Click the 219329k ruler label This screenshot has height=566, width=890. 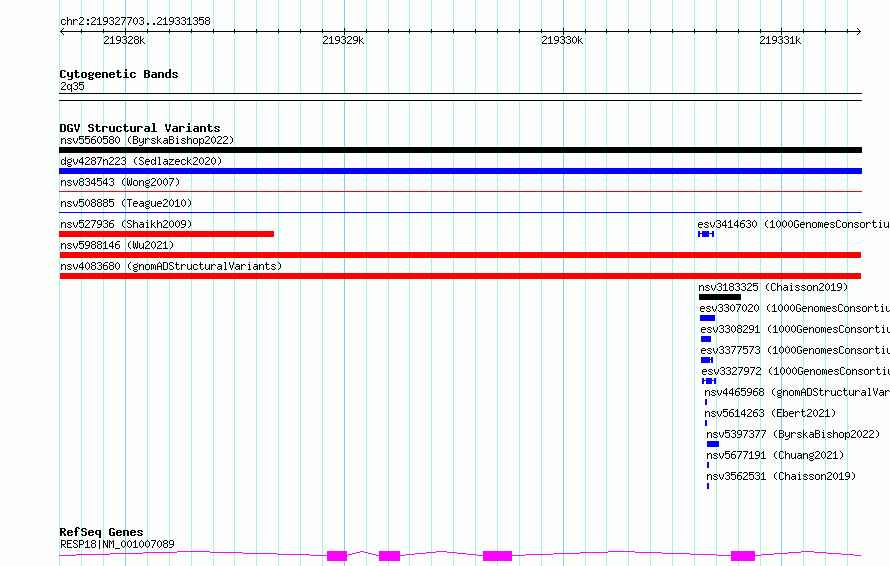tap(343, 40)
